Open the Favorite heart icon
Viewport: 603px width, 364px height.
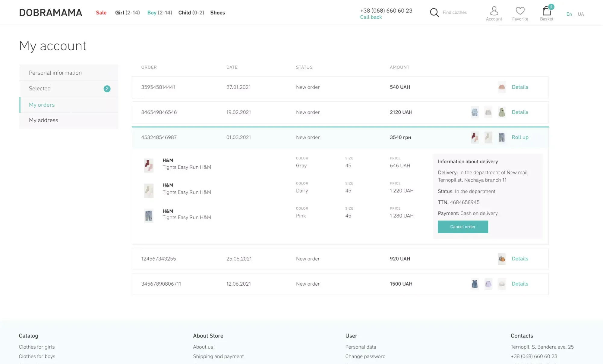520,11
